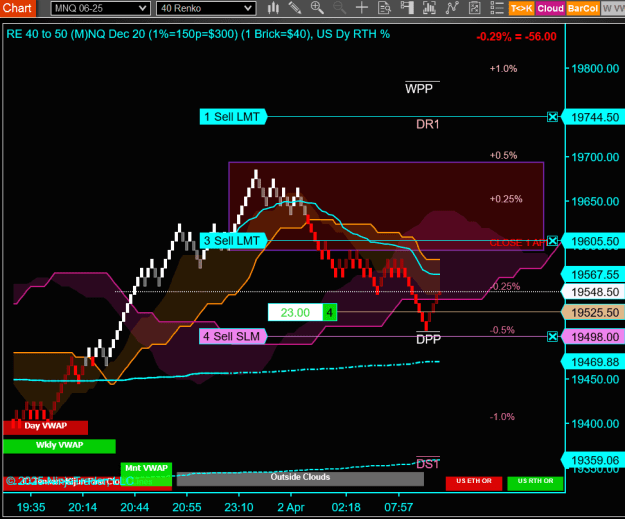Click the 23:10 time axis label
This screenshot has width=625, height=519.
[x=239, y=507]
